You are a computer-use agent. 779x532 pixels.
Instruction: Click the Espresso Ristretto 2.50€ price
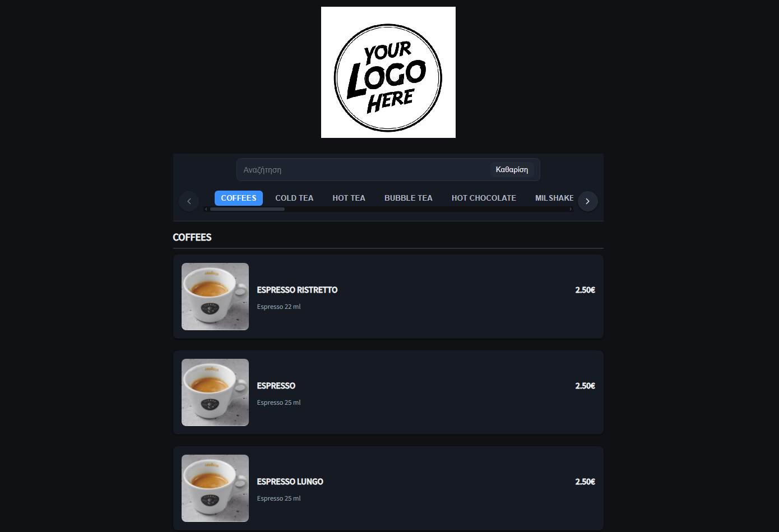point(585,290)
